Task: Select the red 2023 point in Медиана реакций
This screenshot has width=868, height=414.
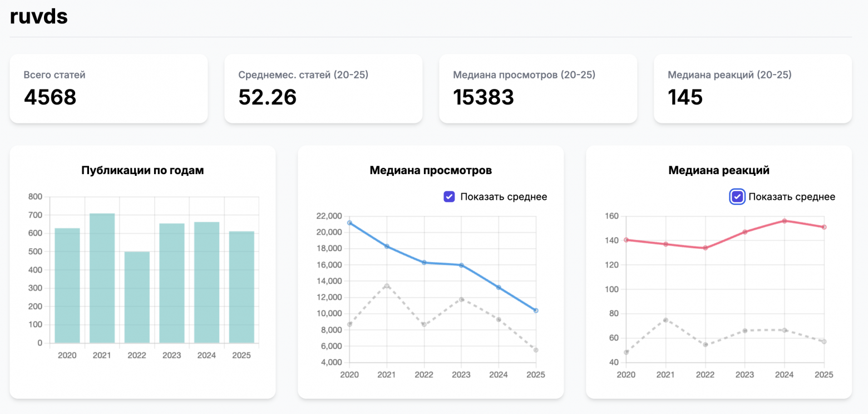Action: coord(745,232)
